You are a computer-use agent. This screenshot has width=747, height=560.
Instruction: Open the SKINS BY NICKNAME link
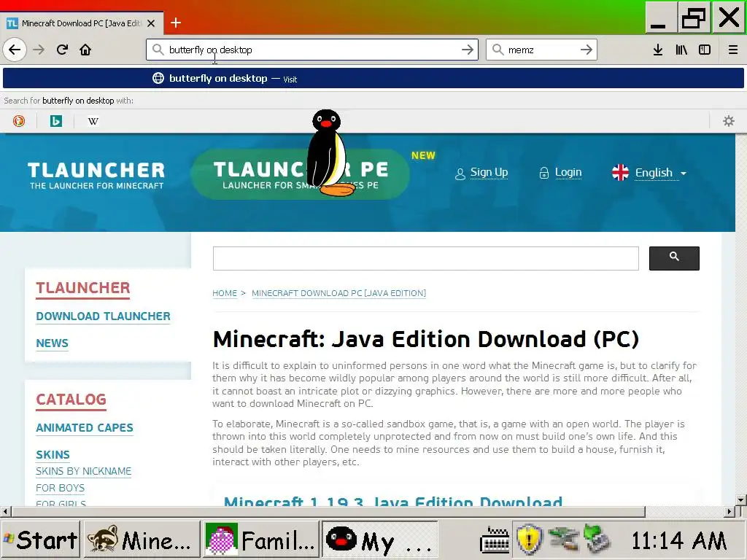coord(83,472)
